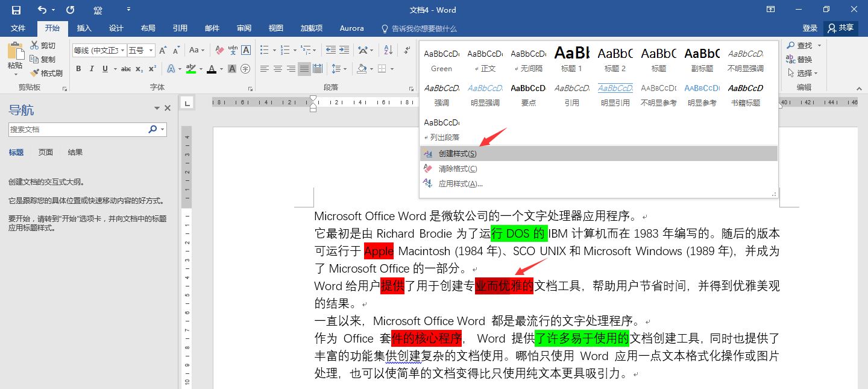Click the Copy (复制) button
The image size is (868, 389).
(43, 59)
